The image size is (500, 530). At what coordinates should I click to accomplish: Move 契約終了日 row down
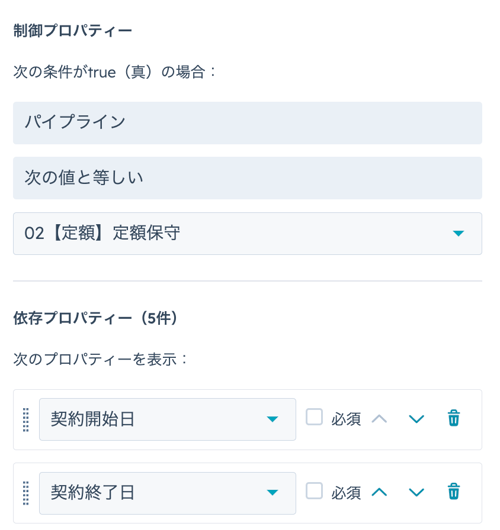click(x=416, y=492)
